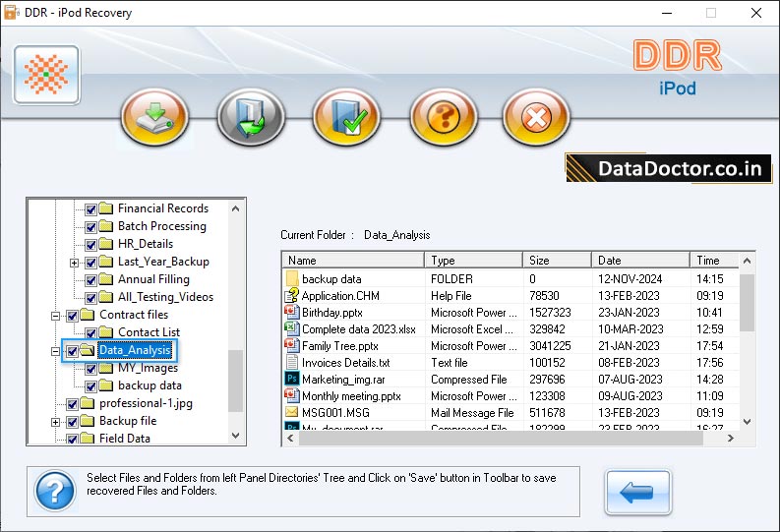Sort by the Type column header

coord(473,260)
